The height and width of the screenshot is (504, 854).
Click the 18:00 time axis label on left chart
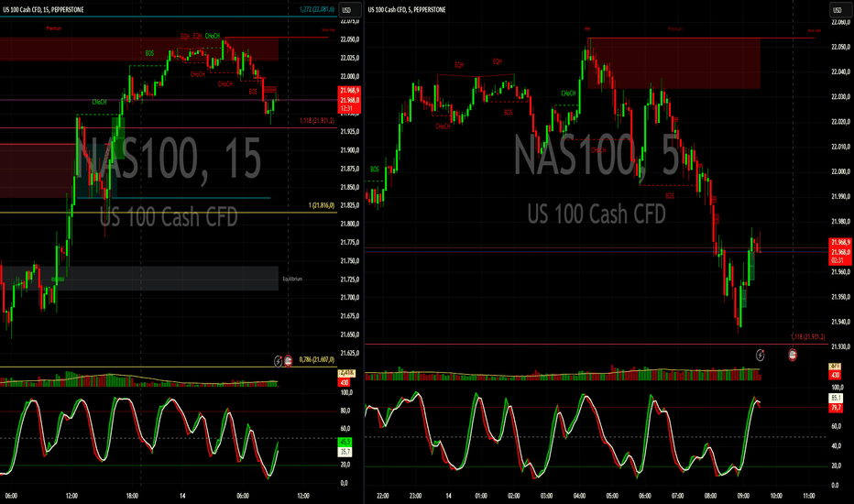click(131, 496)
